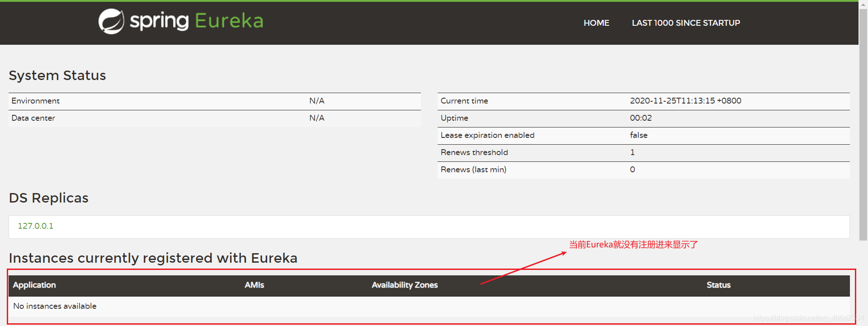
Task: Click the No instances available message
Action: [x=55, y=306]
